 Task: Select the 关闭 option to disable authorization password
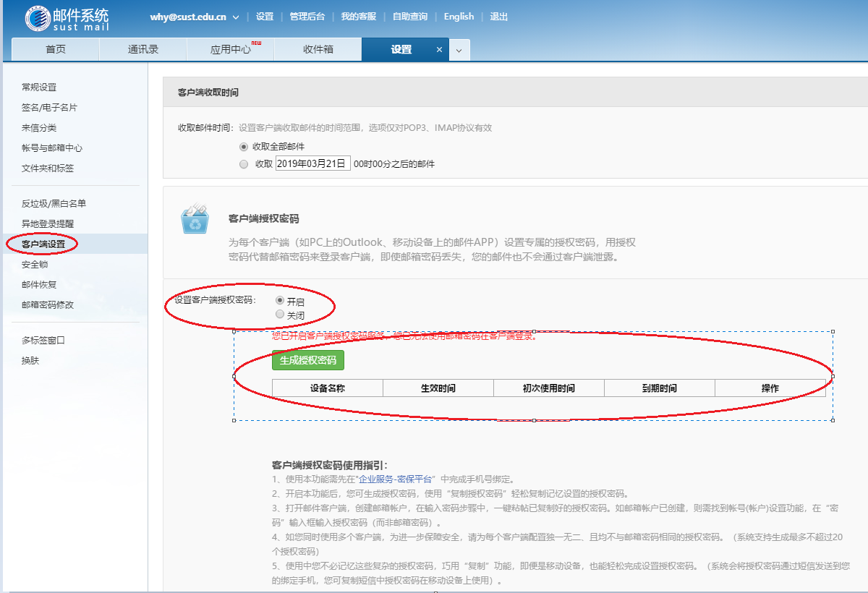click(x=279, y=314)
